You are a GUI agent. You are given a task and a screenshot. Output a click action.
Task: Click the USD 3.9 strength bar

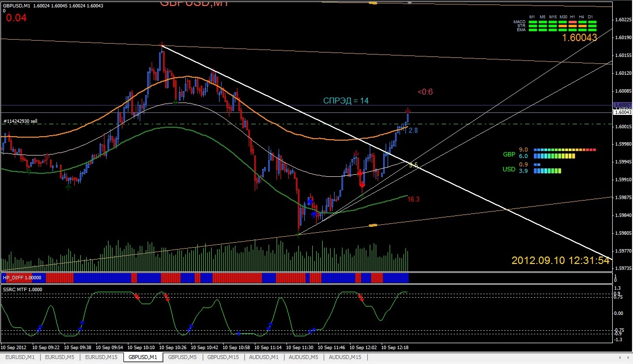[x=547, y=171]
